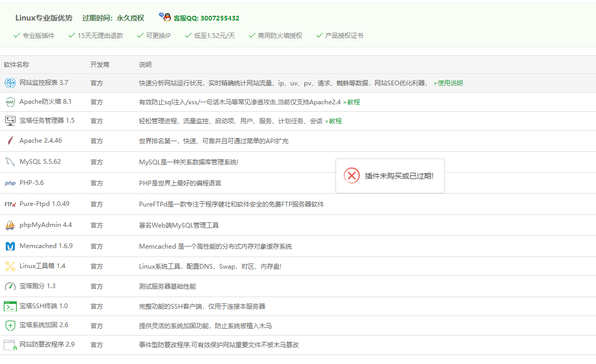
Task: Click the 客服QQ: 3007255432 link
Action: coord(206,18)
